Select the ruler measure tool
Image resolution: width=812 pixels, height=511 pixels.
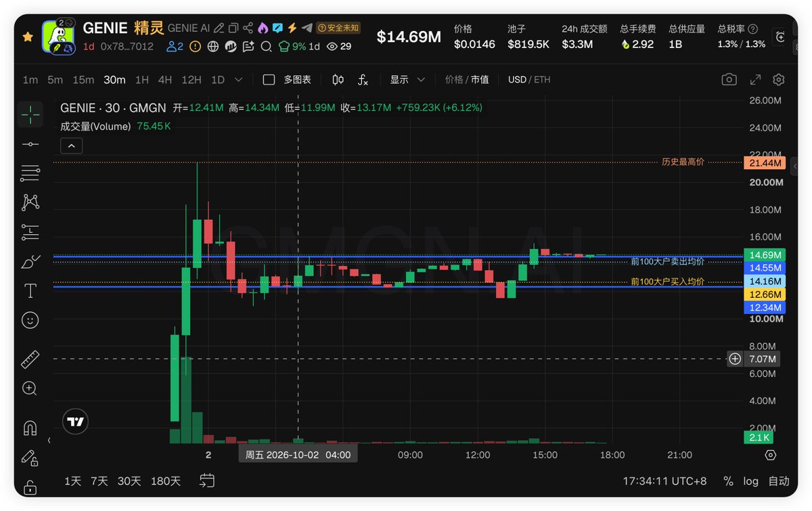tap(30, 359)
